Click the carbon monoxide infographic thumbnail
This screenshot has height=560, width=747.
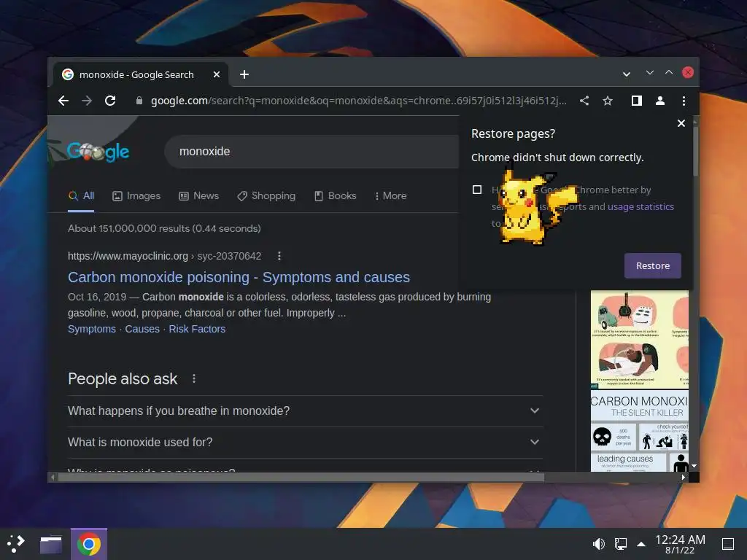[x=639, y=339]
